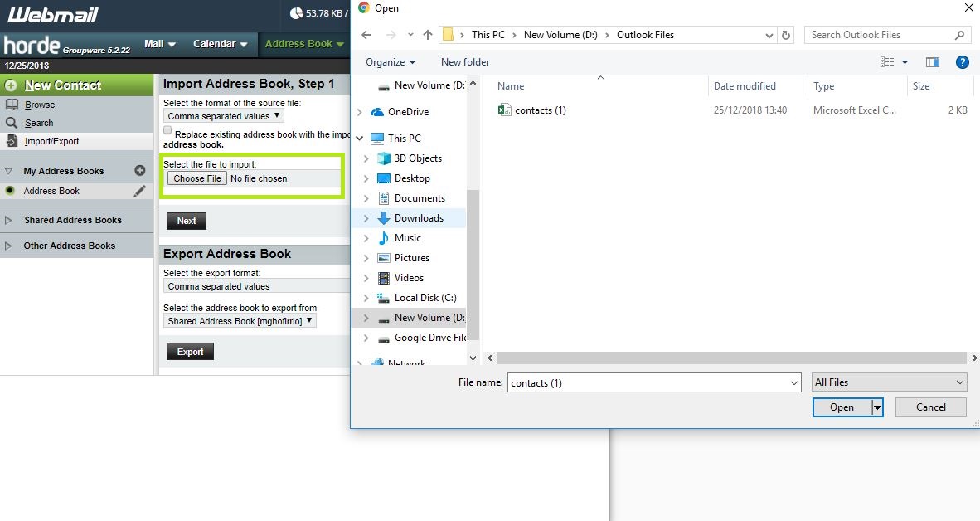Viewport: 980px width, 521px height.
Task: Click the Choose File button
Action: click(x=197, y=178)
